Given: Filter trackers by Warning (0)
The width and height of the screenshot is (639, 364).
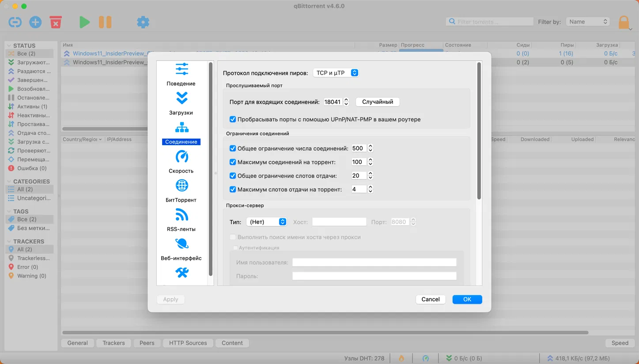Looking at the screenshot, I should click(x=29, y=276).
